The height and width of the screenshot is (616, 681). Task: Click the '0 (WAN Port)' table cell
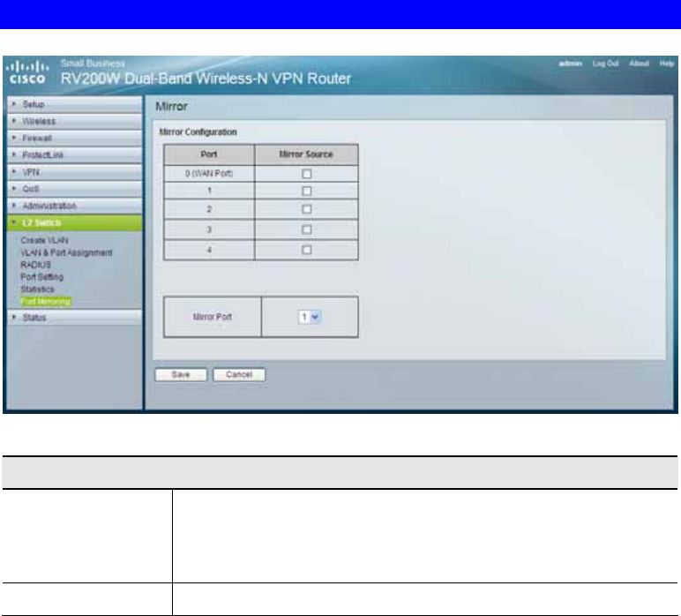click(209, 173)
